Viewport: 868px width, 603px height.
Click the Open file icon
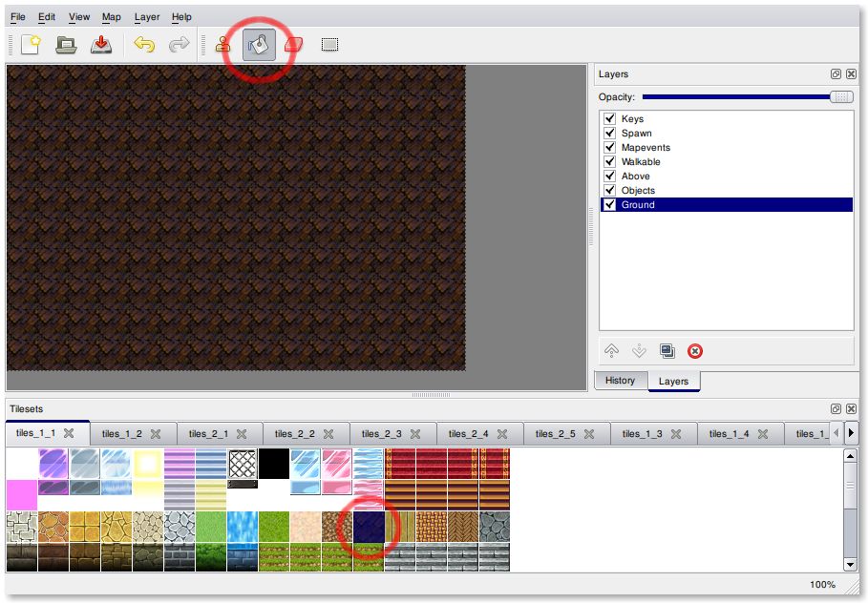[65, 45]
